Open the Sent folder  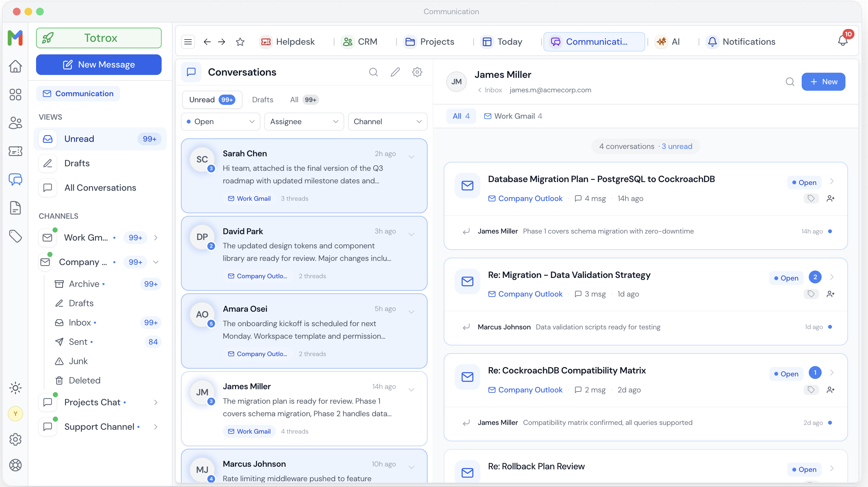[x=108, y=342]
